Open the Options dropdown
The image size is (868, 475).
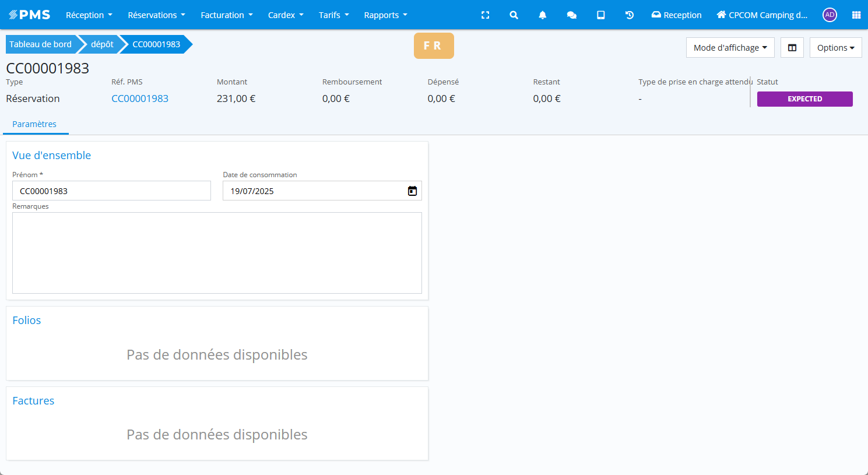click(835, 48)
